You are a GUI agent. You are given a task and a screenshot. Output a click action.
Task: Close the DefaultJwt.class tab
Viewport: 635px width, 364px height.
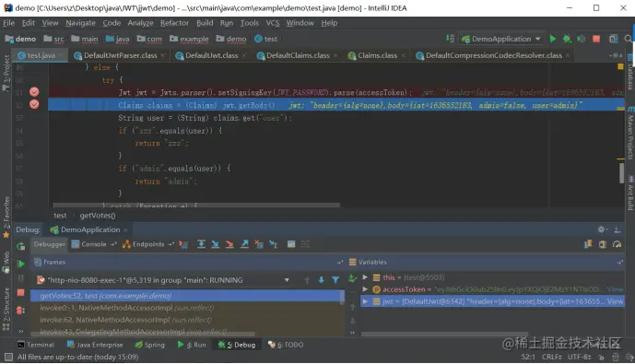tap(244, 55)
